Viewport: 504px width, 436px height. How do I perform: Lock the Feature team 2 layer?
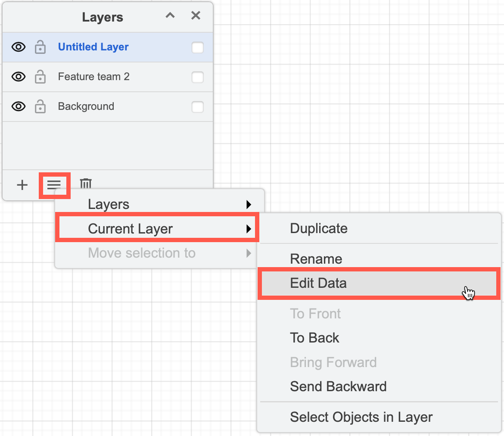[40, 77]
